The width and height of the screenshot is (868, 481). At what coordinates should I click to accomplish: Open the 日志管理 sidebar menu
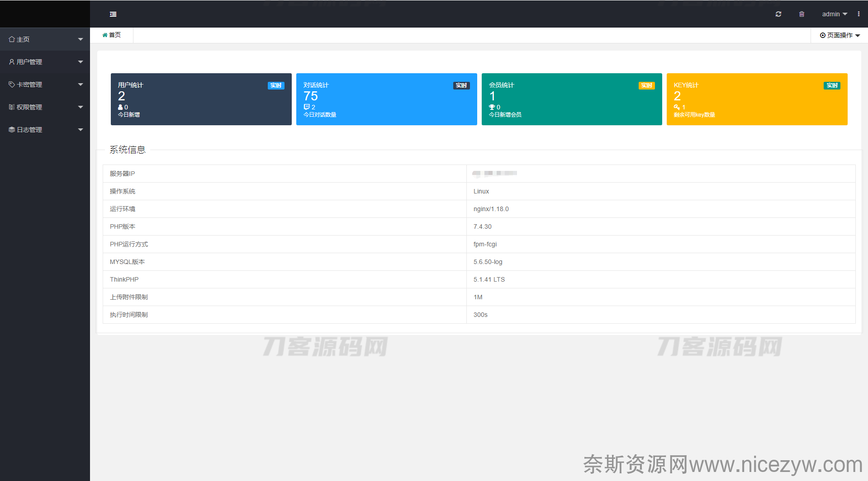coord(45,130)
